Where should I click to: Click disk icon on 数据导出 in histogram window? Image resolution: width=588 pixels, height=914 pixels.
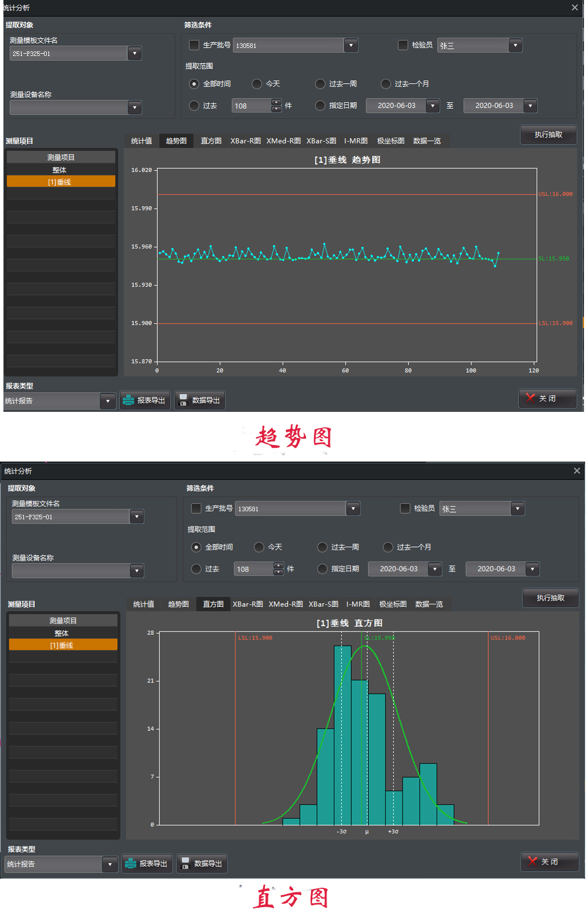(184, 864)
